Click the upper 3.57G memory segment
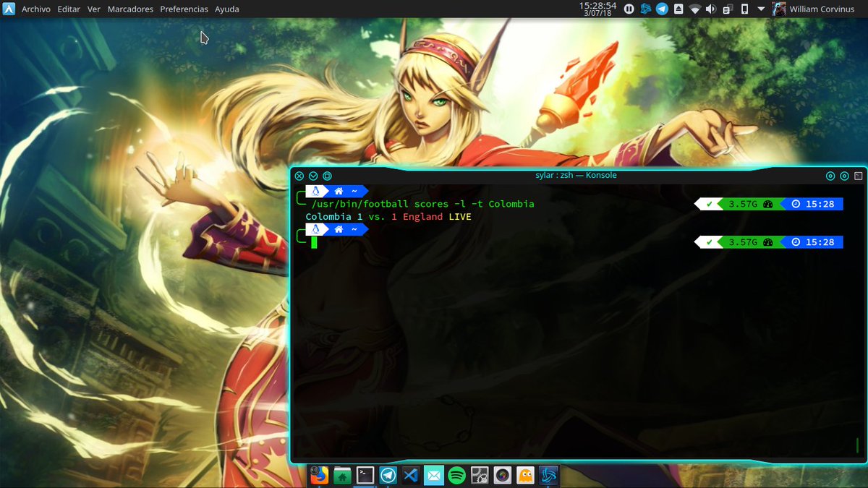 (751, 204)
